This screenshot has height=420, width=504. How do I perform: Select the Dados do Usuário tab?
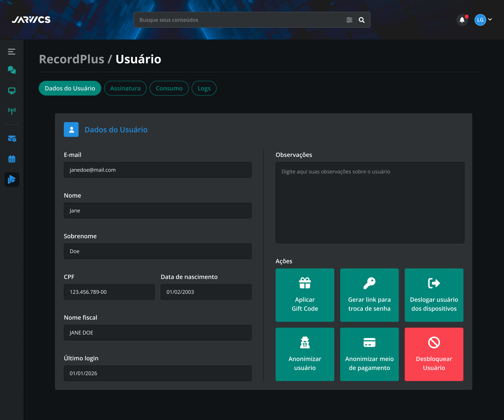point(70,88)
